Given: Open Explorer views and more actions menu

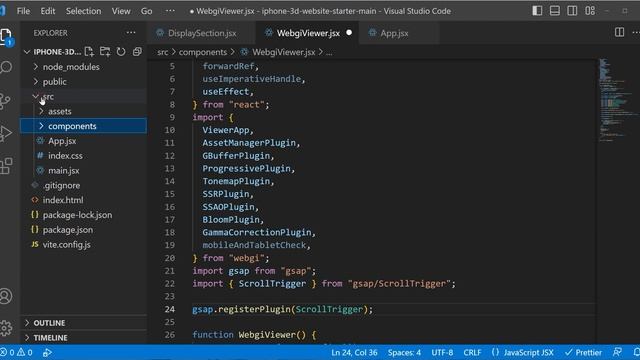Looking at the screenshot, I should pos(131,33).
